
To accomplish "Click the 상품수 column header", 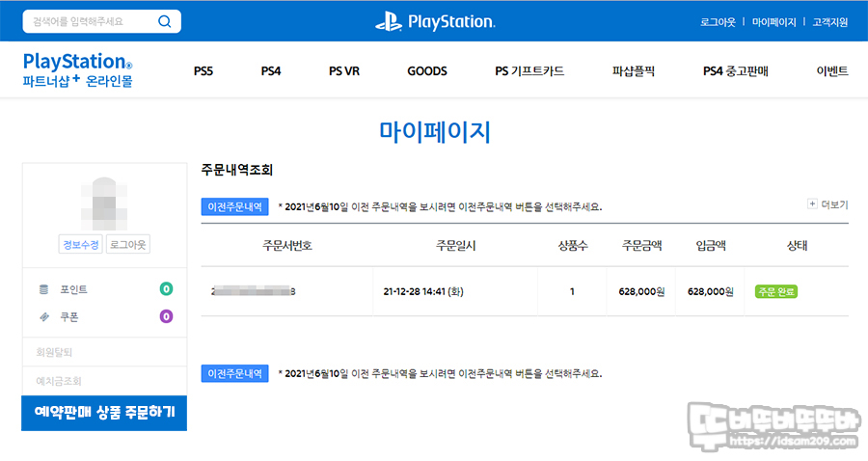I will point(573,245).
